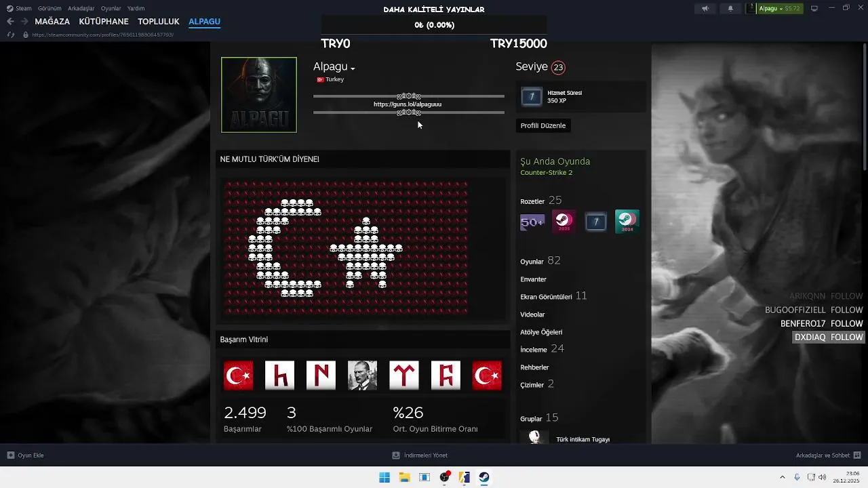Image resolution: width=868 pixels, height=488 pixels.
Task: Open the 50+ games collector badge
Action: pos(532,222)
